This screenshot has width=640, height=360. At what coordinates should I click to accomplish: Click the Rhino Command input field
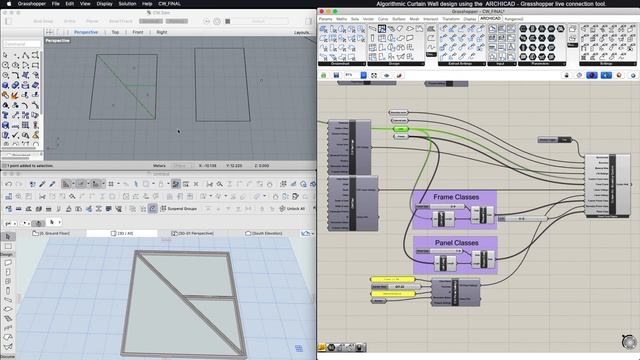[x=22, y=43]
